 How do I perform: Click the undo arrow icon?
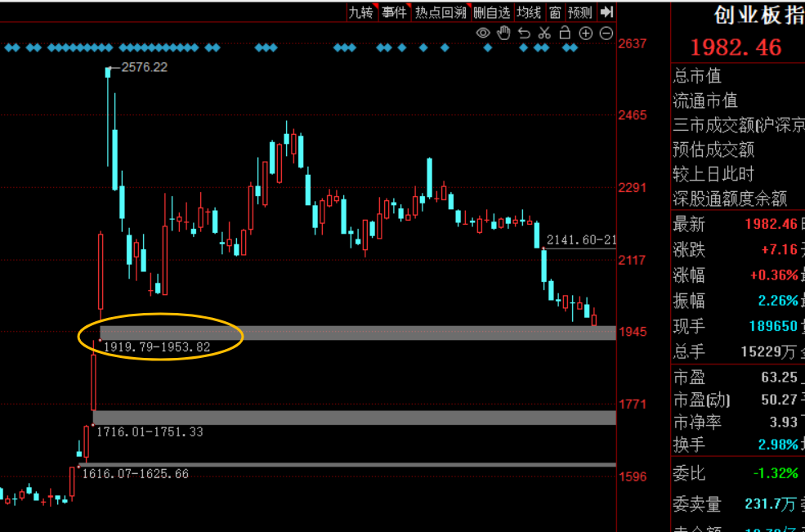pyautogui.click(x=524, y=33)
